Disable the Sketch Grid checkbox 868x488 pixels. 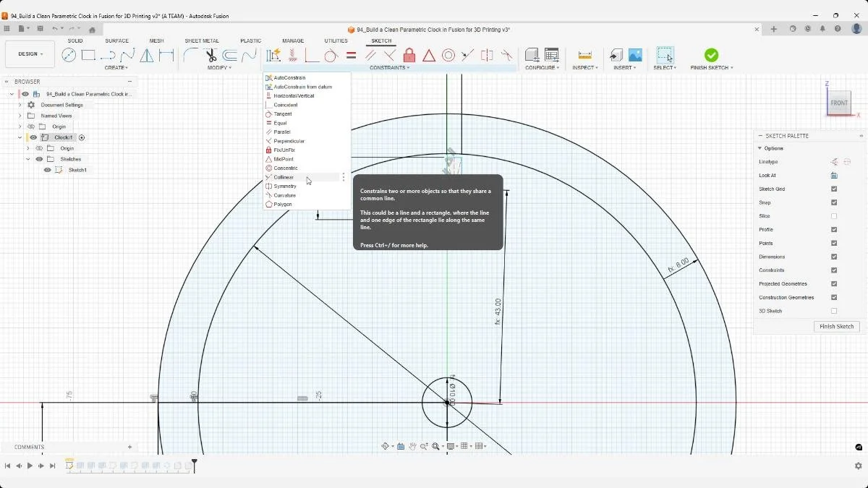(833, 188)
